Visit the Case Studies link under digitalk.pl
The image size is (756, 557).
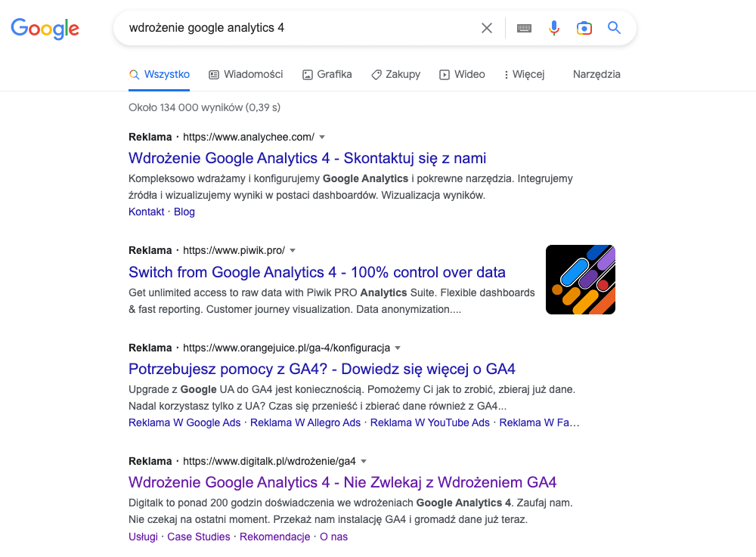point(197,537)
